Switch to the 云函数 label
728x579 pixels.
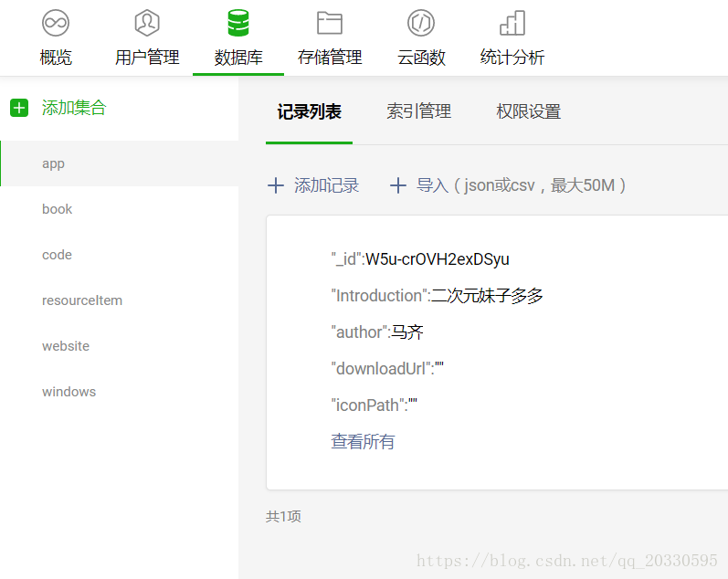[421, 58]
